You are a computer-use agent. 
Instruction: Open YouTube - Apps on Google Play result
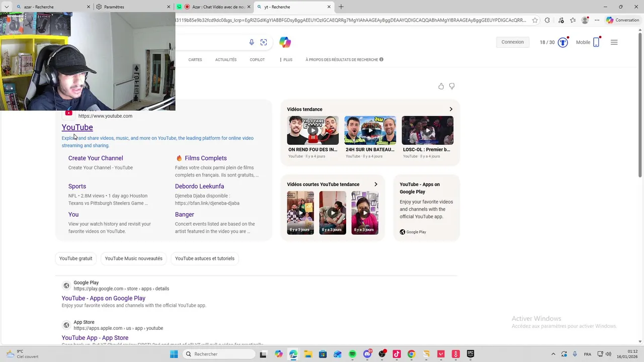point(104,298)
